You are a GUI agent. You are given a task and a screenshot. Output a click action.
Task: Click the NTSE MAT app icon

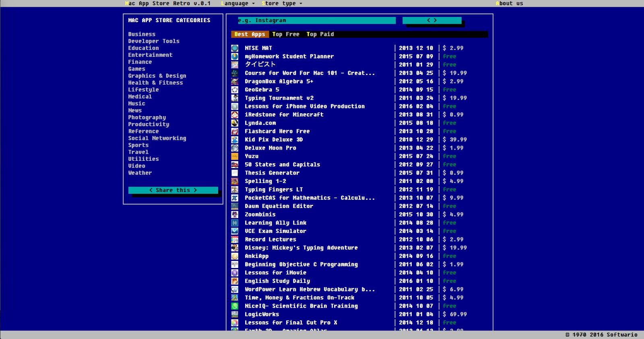(x=235, y=48)
